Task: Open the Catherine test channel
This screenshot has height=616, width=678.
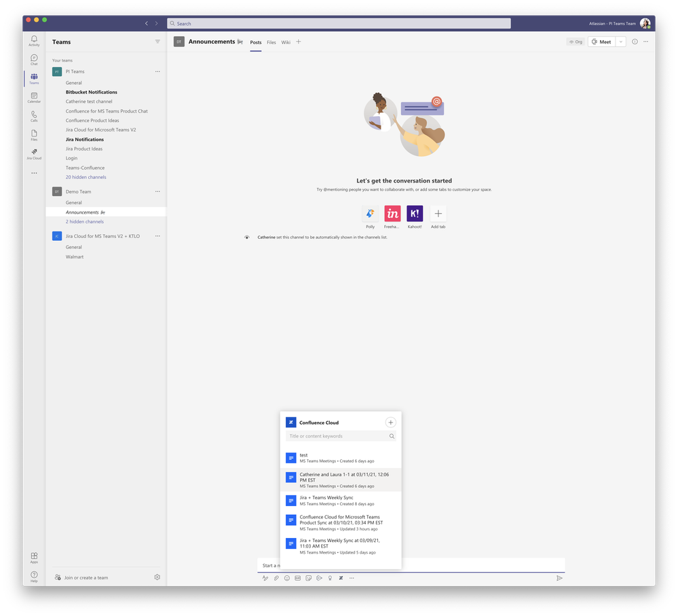Action: pos(89,102)
